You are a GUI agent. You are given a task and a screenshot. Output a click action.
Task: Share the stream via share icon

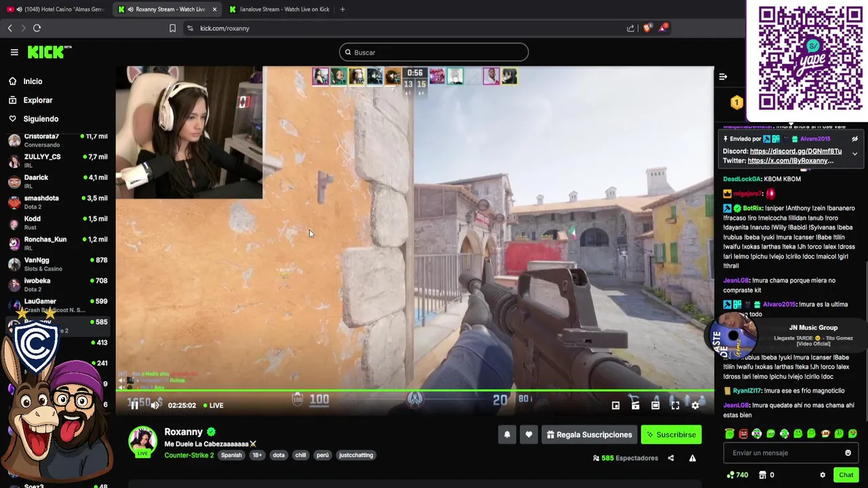[671, 458]
